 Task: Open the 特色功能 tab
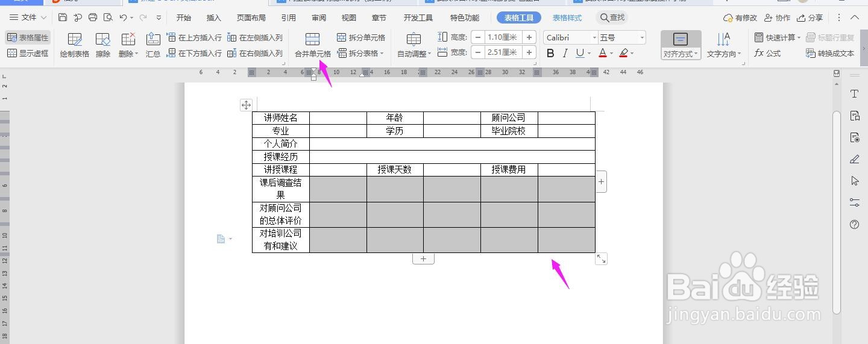click(x=465, y=18)
